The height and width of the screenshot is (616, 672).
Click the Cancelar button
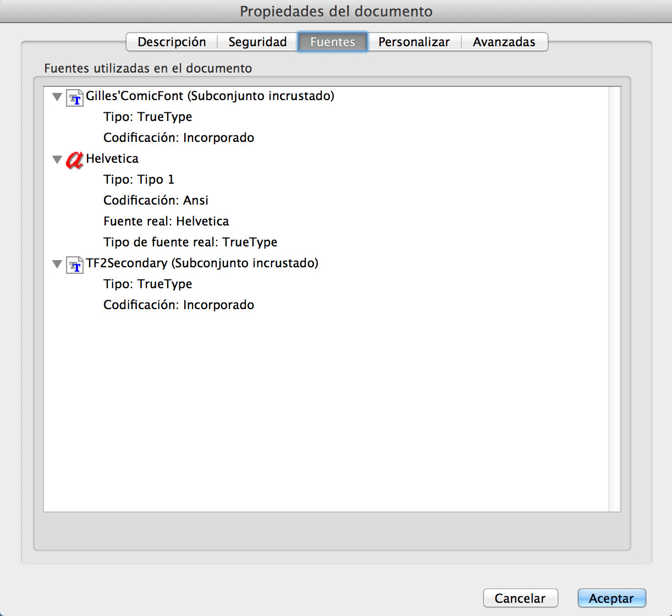click(520, 598)
